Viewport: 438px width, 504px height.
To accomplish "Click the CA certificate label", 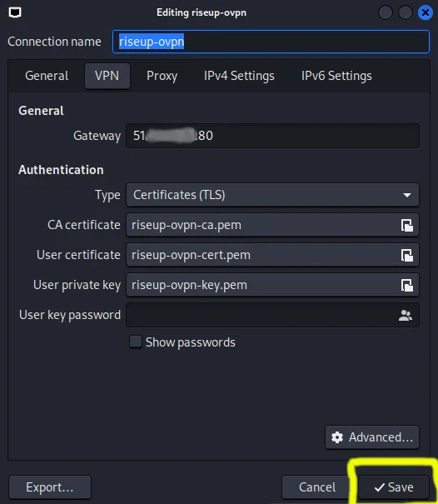I will tap(84, 225).
